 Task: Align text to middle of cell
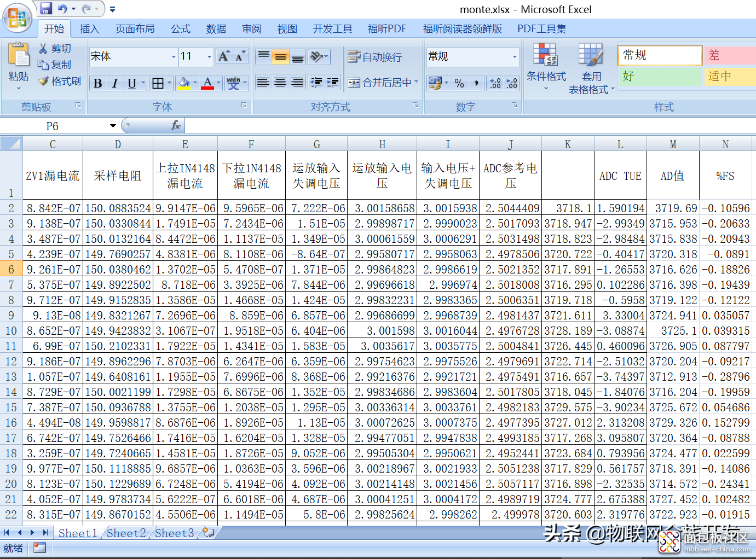coord(281,56)
